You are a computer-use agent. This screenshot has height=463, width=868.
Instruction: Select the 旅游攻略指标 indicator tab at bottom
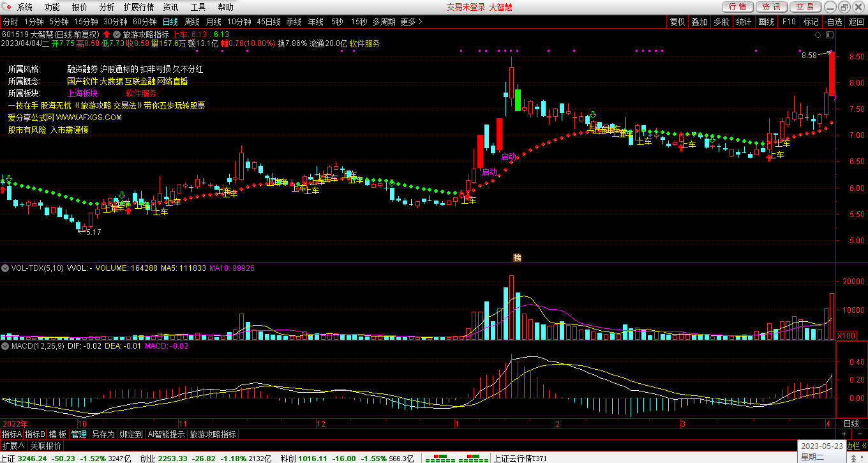click(213, 434)
